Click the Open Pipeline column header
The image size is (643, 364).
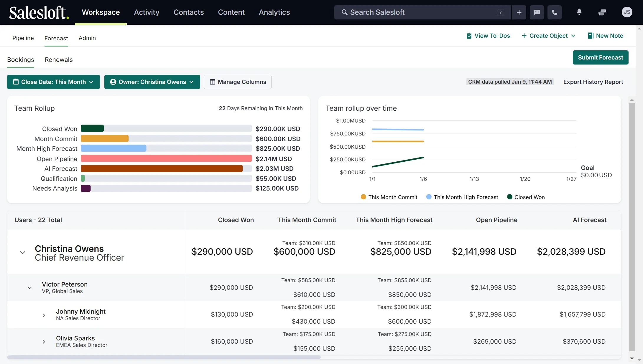(x=496, y=220)
